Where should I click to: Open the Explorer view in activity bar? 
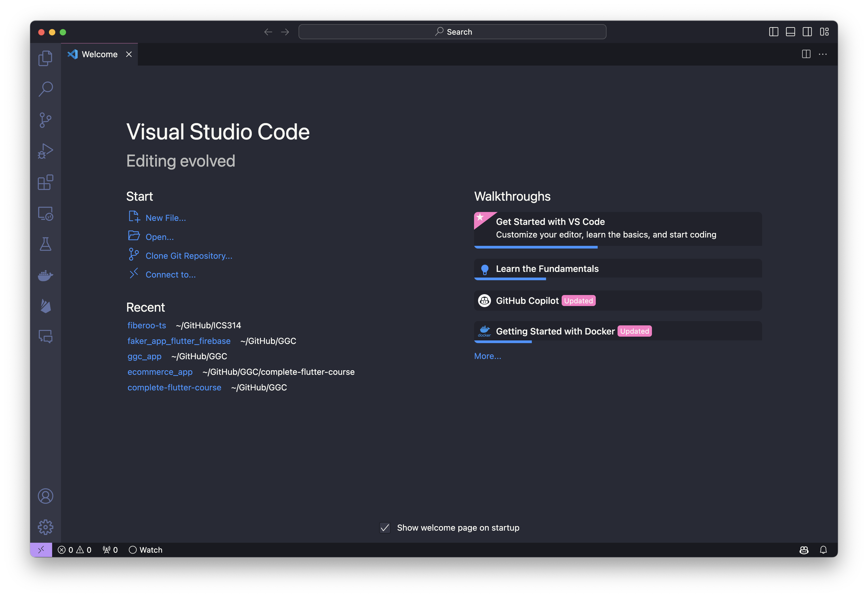coord(45,58)
